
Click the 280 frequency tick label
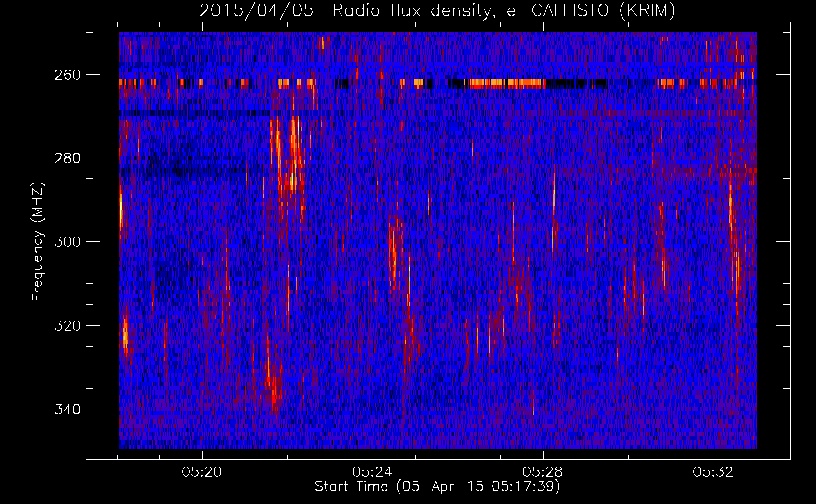point(67,158)
